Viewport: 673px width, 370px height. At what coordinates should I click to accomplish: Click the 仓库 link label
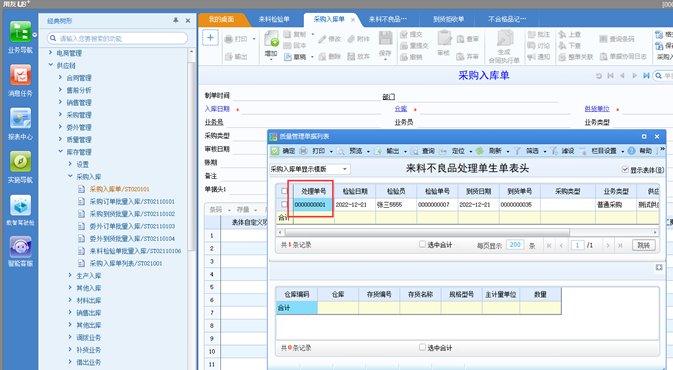pos(401,109)
